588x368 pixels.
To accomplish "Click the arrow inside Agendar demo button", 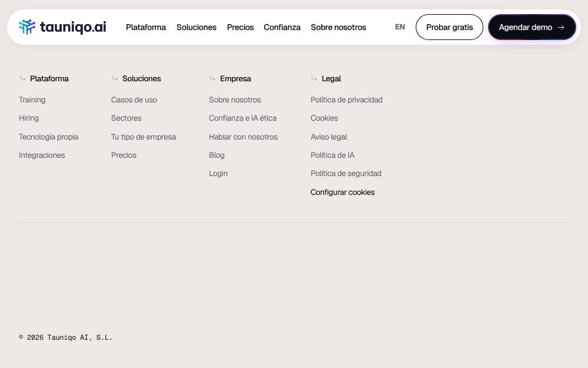I will (x=561, y=28).
